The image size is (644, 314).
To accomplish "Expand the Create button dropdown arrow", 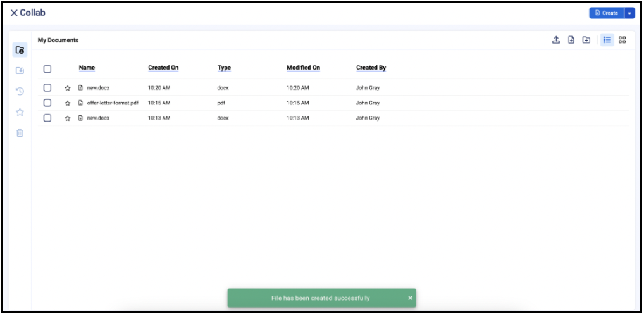I will pyautogui.click(x=629, y=13).
